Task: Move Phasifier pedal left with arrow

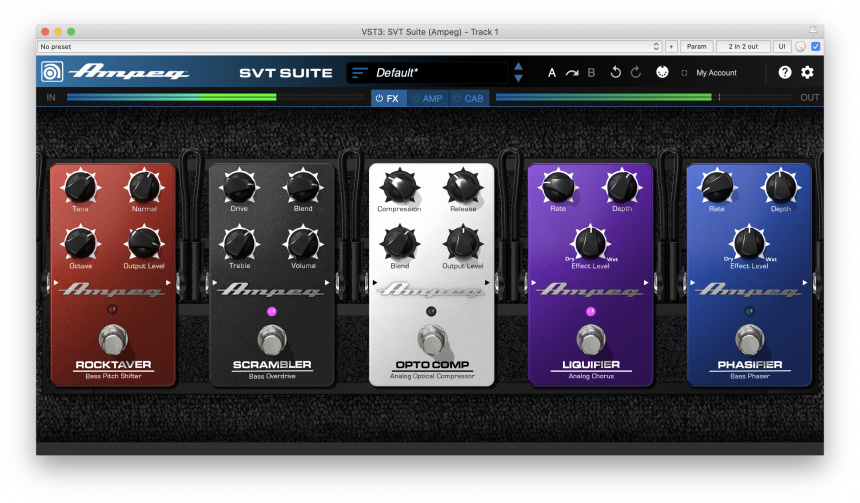Action: click(x=693, y=282)
